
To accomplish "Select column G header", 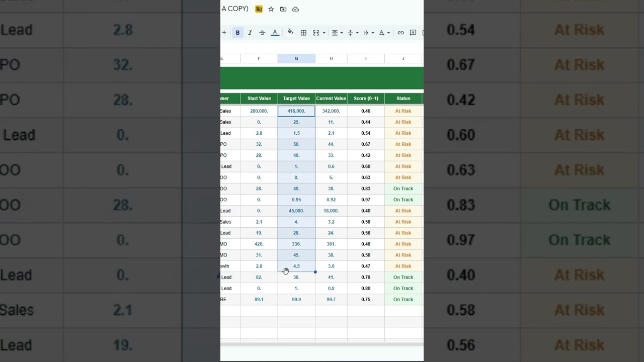I will tap(296, 58).
